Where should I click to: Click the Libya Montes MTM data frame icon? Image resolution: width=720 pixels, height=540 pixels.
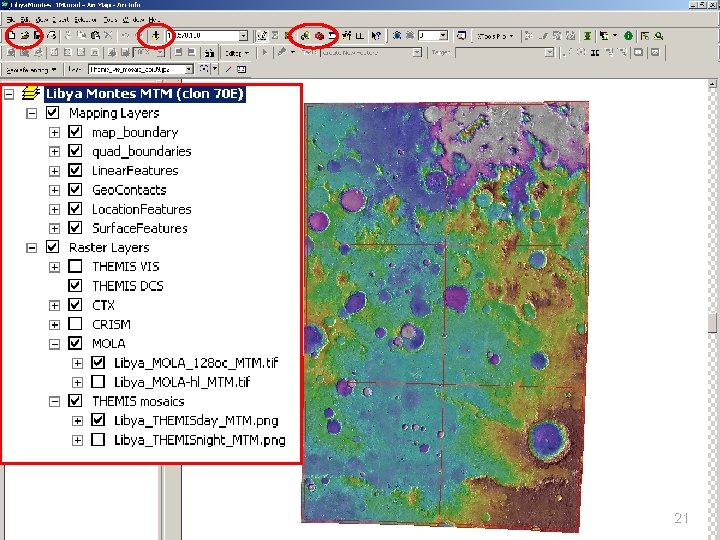click(x=31, y=93)
